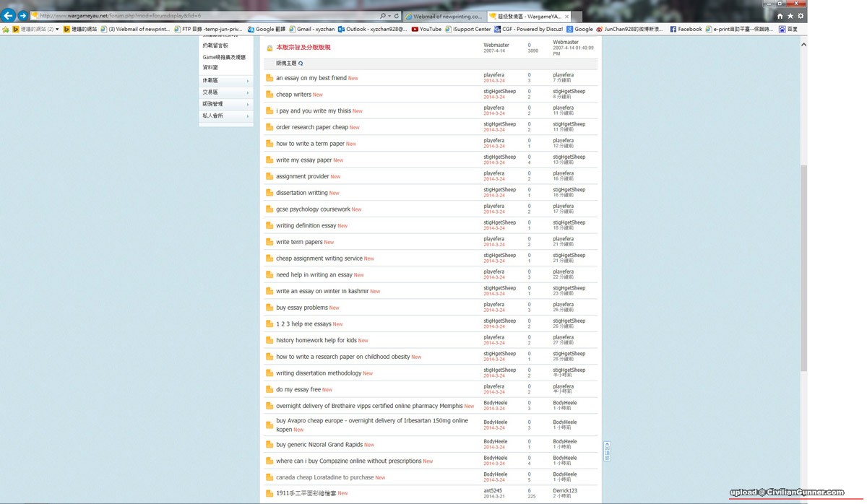
Task: Click the folder icon beside 'cheap writers' thread
Action: pyautogui.click(x=269, y=95)
